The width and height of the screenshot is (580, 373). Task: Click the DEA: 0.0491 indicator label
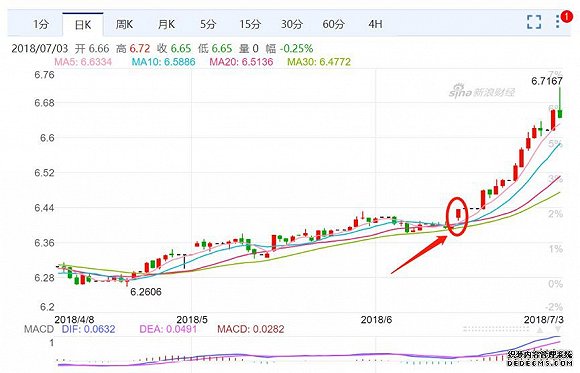(x=168, y=329)
